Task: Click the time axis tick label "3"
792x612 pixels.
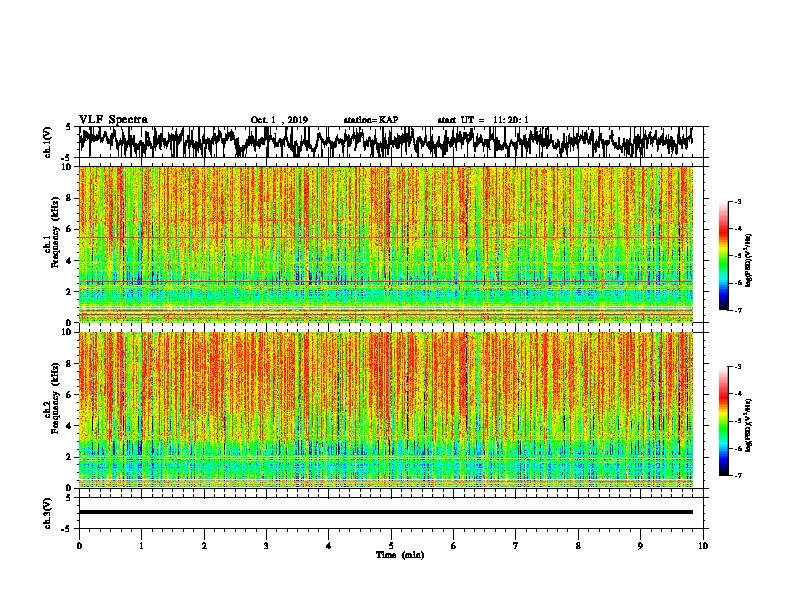Action: point(266,546)
